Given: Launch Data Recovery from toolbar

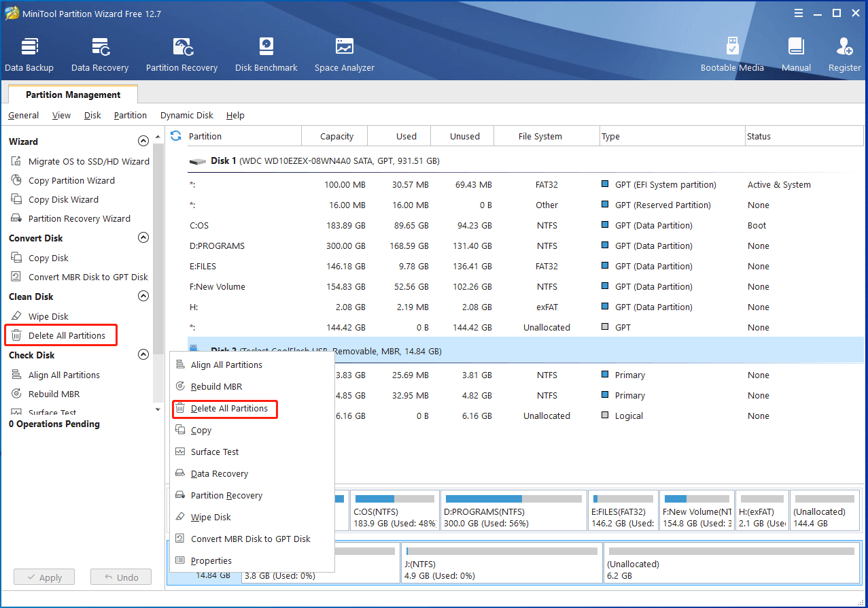Looking at the screenshot, I should point(100,54).
